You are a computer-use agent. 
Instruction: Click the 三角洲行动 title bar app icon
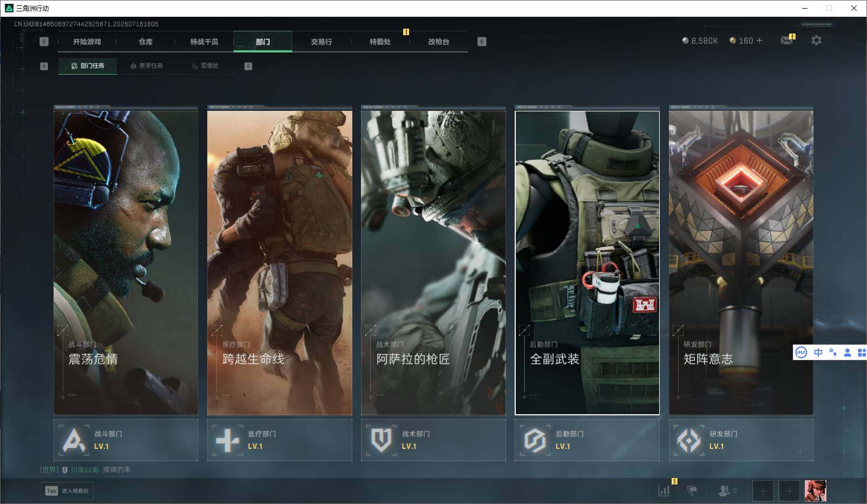pyautogui.click(x=9, y=8)
